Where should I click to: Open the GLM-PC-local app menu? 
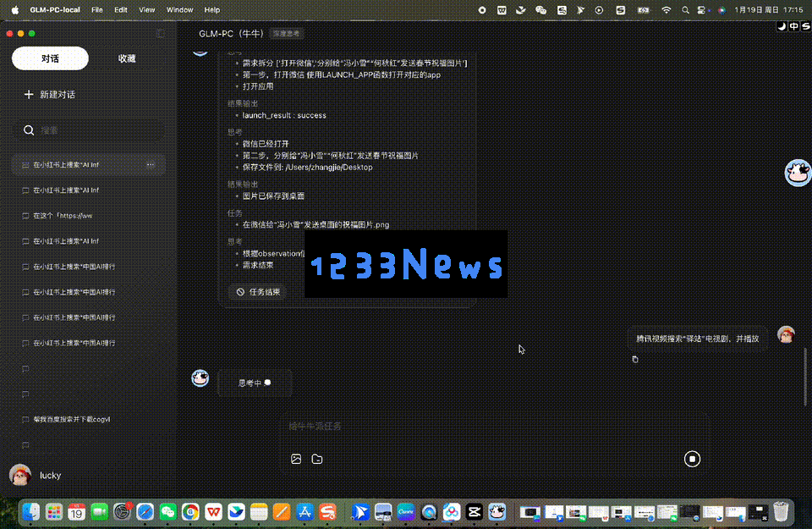(x=55, y=10)
